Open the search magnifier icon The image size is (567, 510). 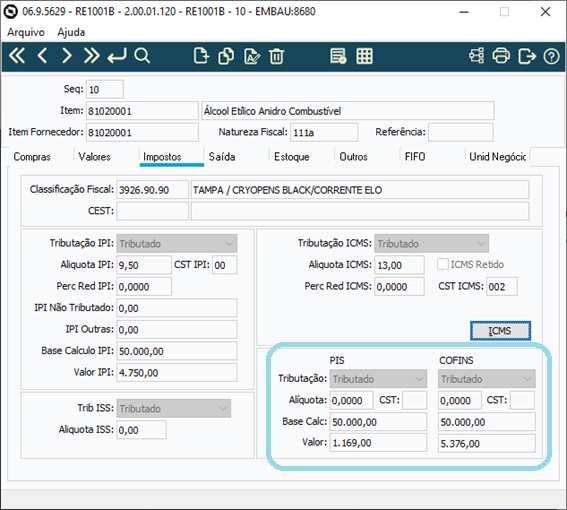coord(142,56)
